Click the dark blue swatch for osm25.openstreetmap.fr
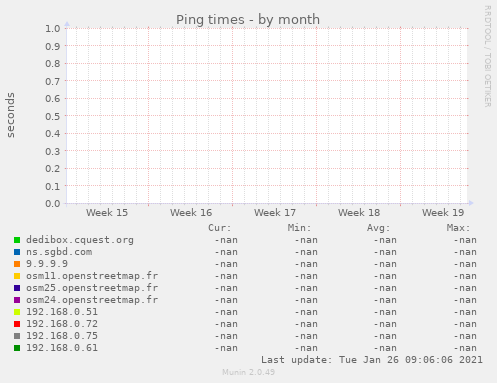Screen dimensions: 497x383 point(17,288)
